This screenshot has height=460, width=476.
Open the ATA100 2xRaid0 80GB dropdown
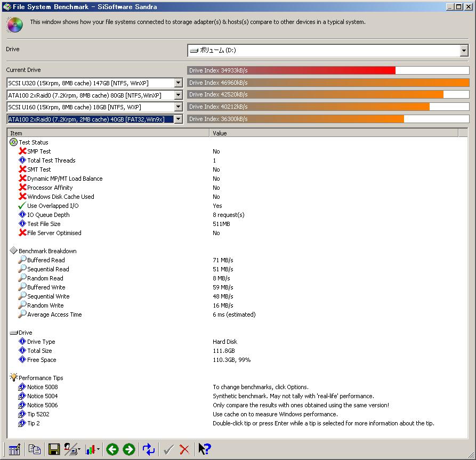(x=178, y=95)
